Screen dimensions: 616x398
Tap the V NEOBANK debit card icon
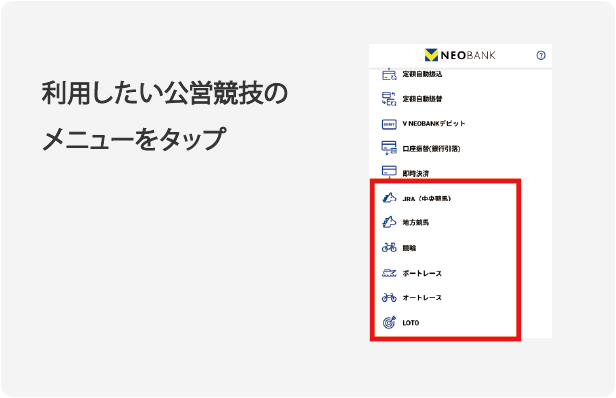click(389, 124)
